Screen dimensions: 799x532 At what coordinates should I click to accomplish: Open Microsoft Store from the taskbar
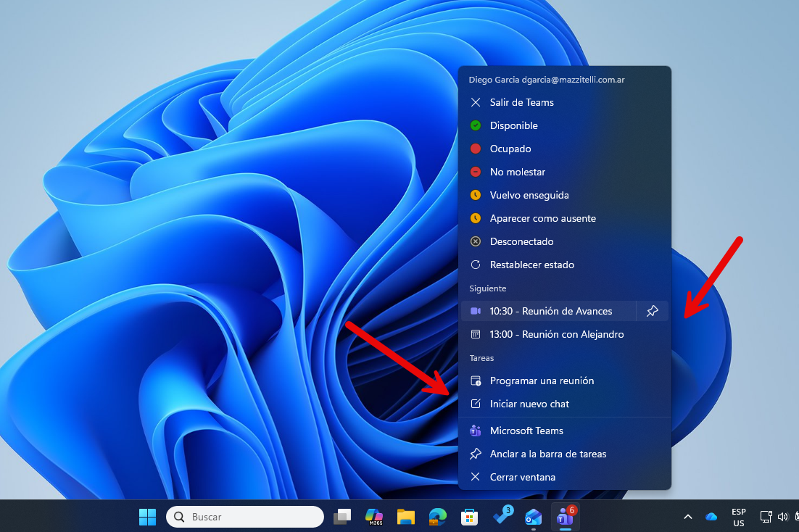[x=469, y=517]
